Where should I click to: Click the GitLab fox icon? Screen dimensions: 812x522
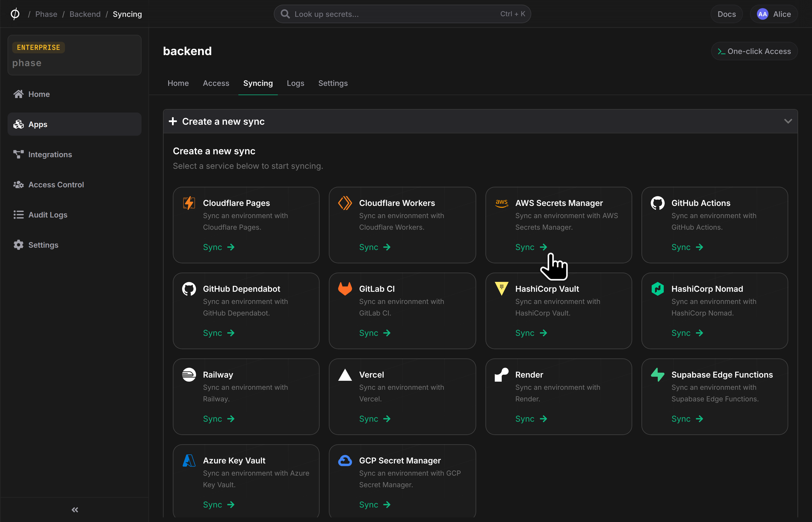pyautogui.click(x=345, y=289)
